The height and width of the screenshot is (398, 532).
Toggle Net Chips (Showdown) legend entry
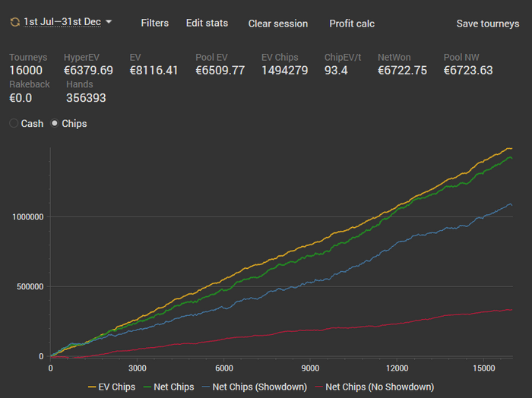[254, 387]
